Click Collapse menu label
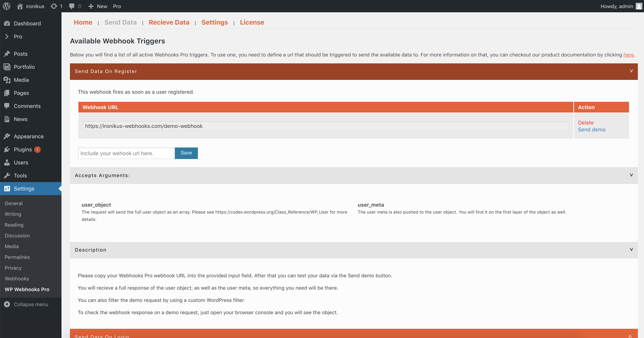 tap(31, 304)
